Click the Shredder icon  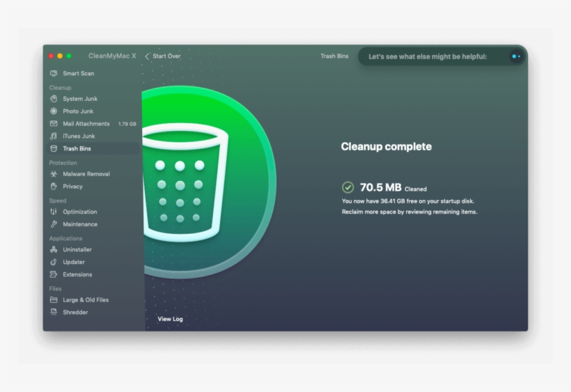tap(54, 312)
